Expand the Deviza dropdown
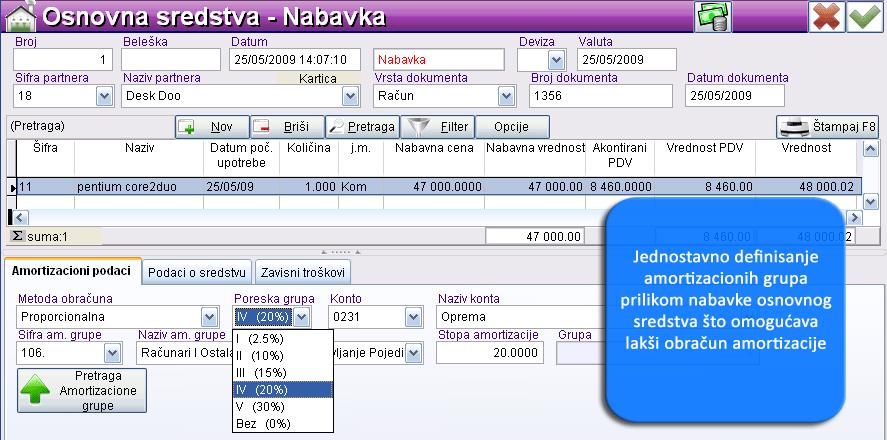 [556, 60]
